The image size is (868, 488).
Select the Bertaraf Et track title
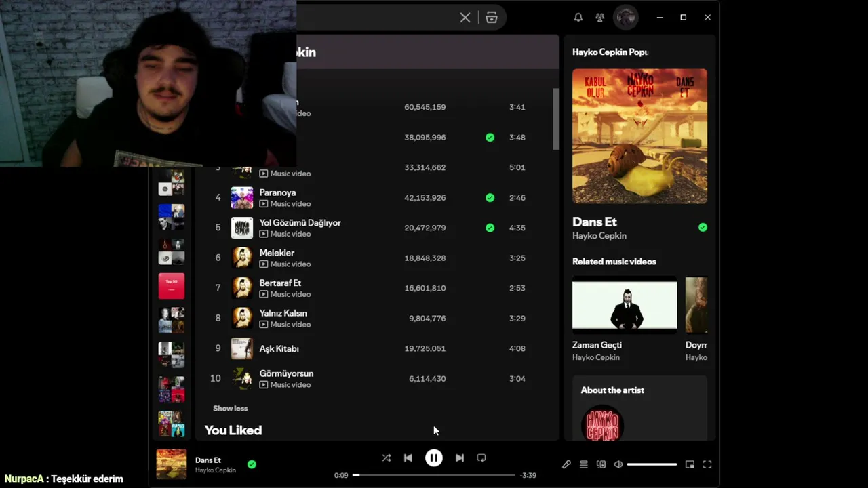[x=280, y=283]
